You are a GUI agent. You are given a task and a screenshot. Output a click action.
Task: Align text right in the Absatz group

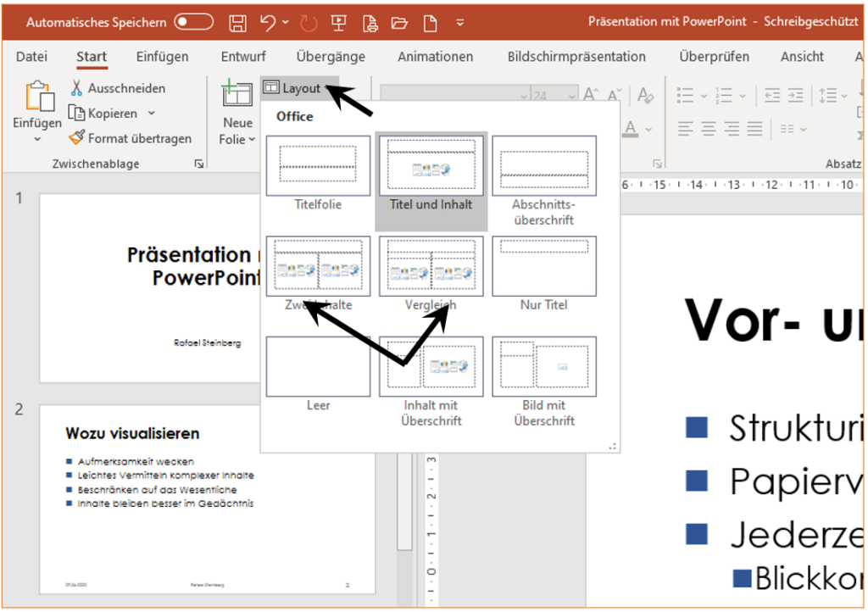click(732, 129)
